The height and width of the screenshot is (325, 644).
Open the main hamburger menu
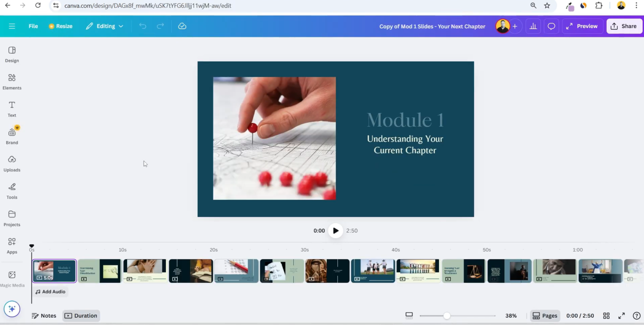[12, 26]
